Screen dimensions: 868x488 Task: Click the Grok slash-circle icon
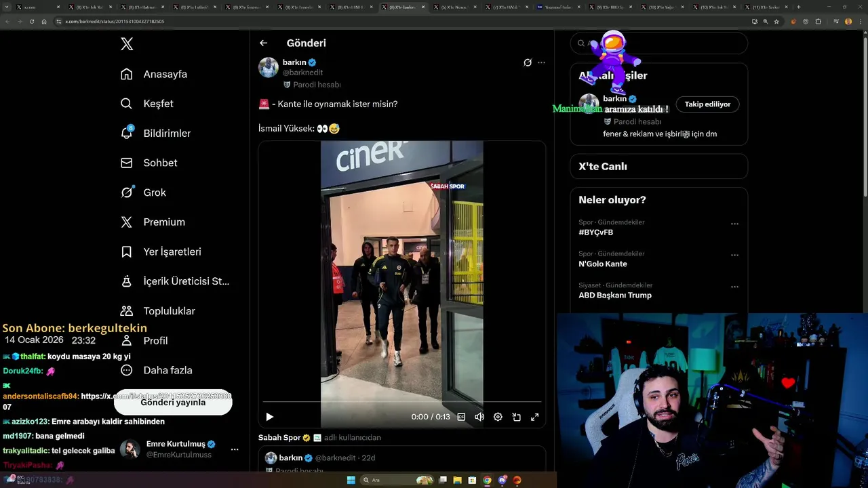point(127,192)
